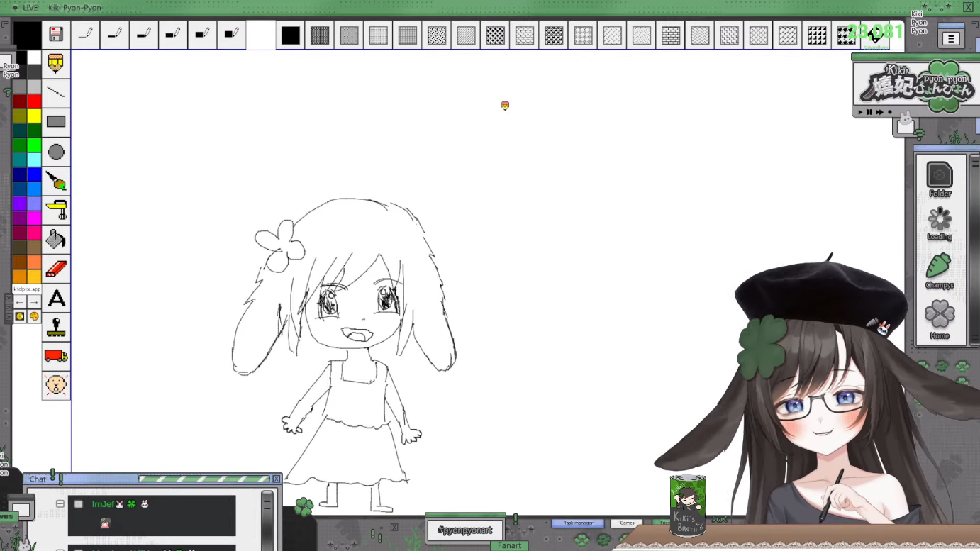Screen dimensions: 980x551
Task: Select the Wacky Pencil tool
Action: (x=56, y=64)
